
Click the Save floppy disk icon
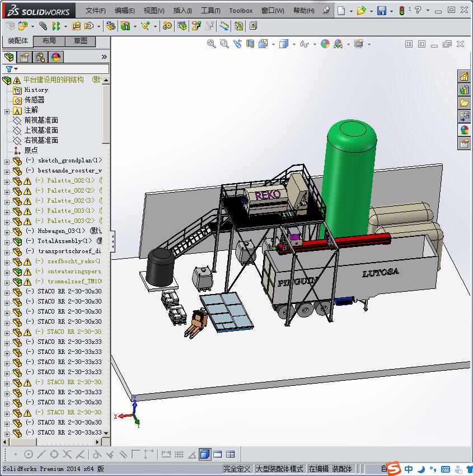coord(381,11)
